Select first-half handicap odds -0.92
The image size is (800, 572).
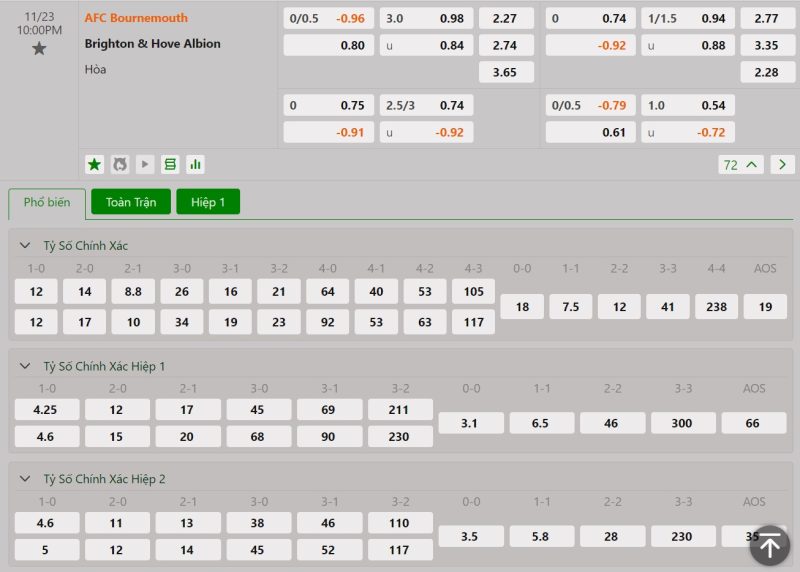pyautogui.click(x=591, y=45)
